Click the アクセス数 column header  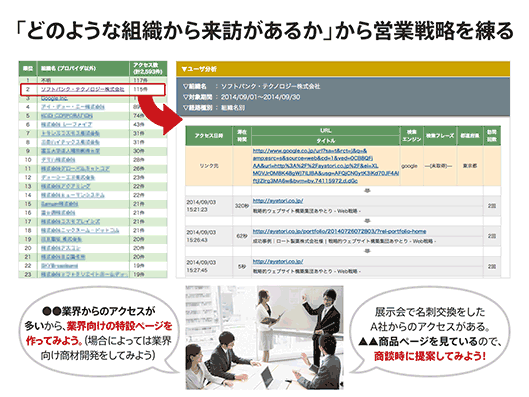[x=148, y=68]
